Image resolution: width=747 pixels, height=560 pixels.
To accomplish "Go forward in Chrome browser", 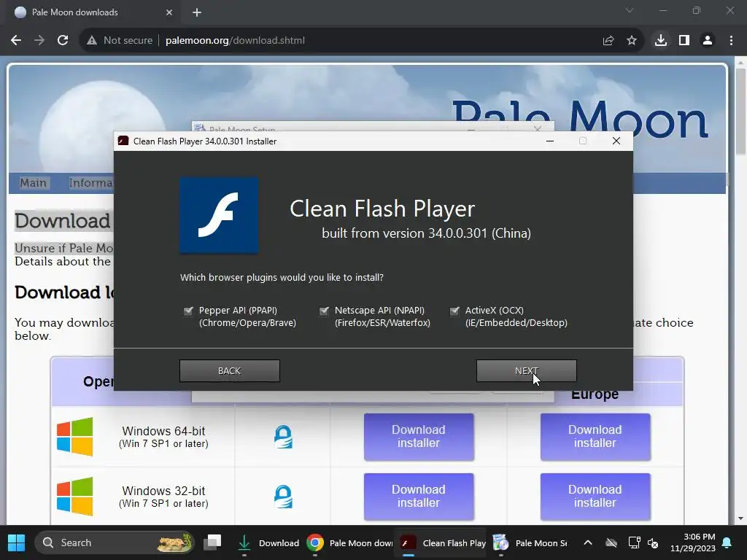I will (39, 41).
